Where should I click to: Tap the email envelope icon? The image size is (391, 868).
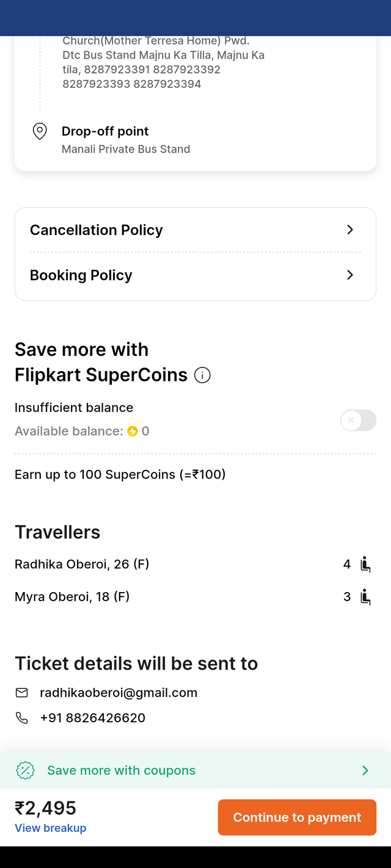(x=22, y=693)
